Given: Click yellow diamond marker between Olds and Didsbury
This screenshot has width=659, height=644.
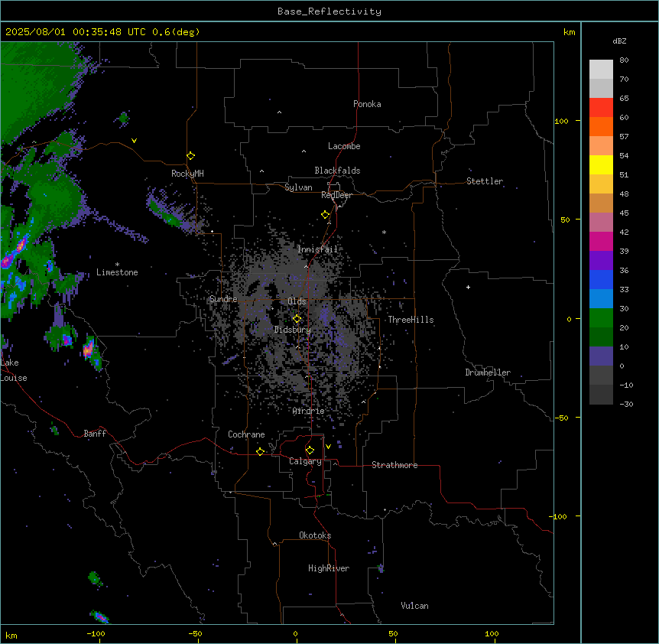Looking at the screenshot, I should 297,319.
